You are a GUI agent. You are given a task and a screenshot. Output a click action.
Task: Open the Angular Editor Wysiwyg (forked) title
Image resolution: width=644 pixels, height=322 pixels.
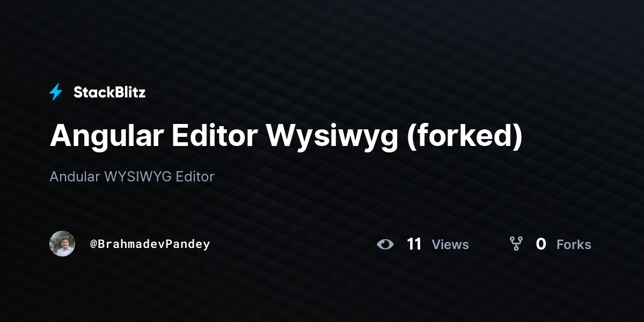[x=286, y=136]
